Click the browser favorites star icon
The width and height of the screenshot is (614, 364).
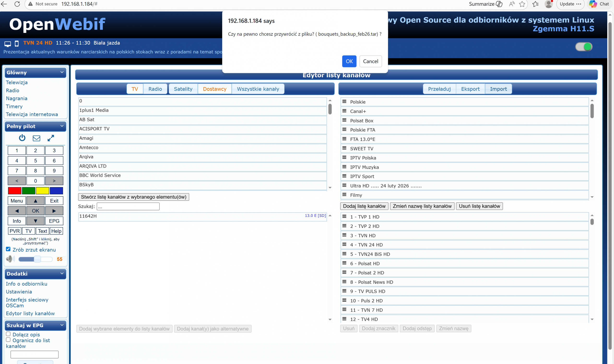coord(522,4)
